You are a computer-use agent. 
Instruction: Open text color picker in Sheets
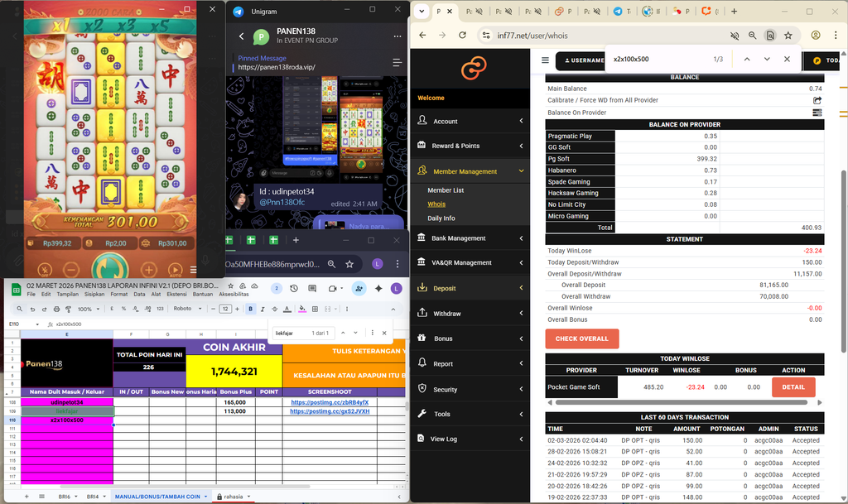(x=287, y=309)
